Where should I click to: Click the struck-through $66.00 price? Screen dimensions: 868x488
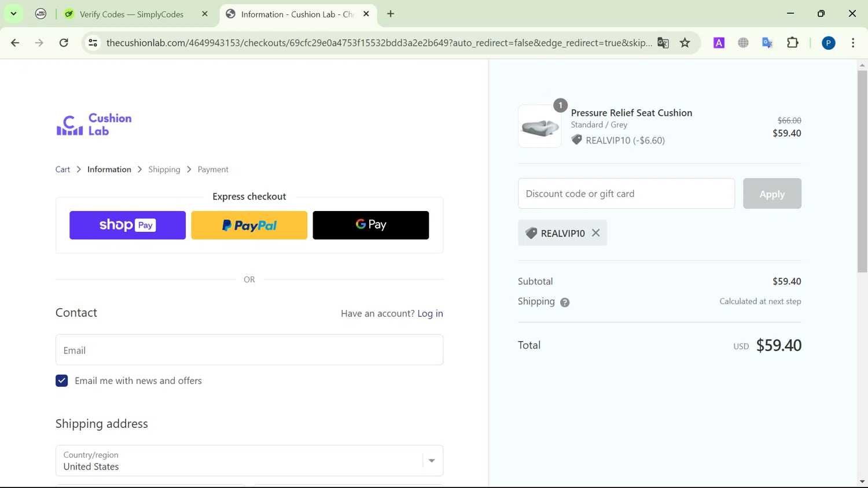pos(789,120)
